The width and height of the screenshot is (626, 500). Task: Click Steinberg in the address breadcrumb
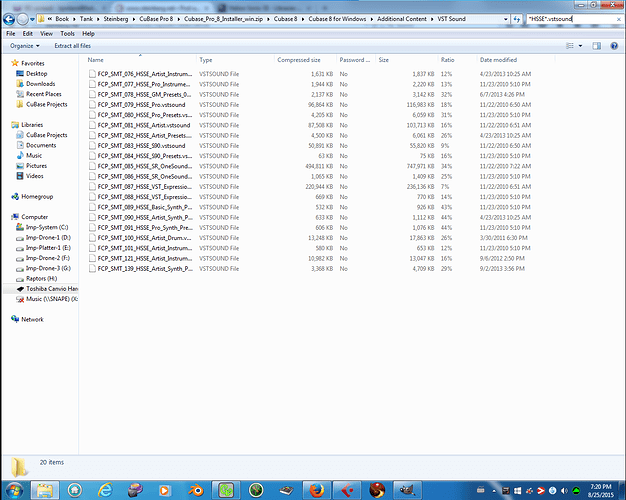pos(116,19)
